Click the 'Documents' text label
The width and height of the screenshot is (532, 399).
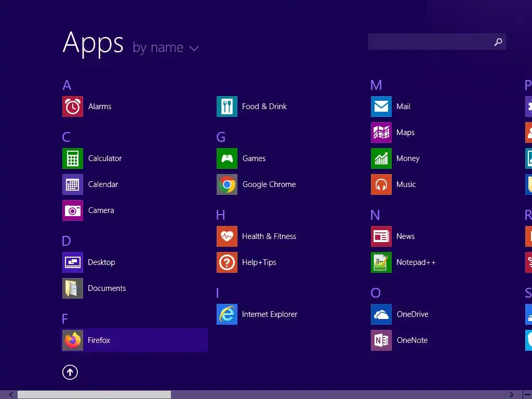point(107,288)
